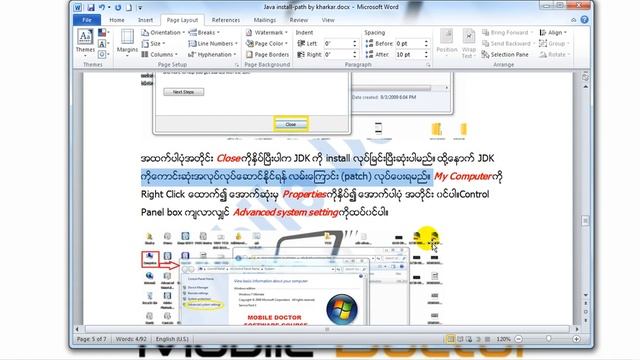Click the Page Borders button
Screen dimensions: 640x360
268,54
